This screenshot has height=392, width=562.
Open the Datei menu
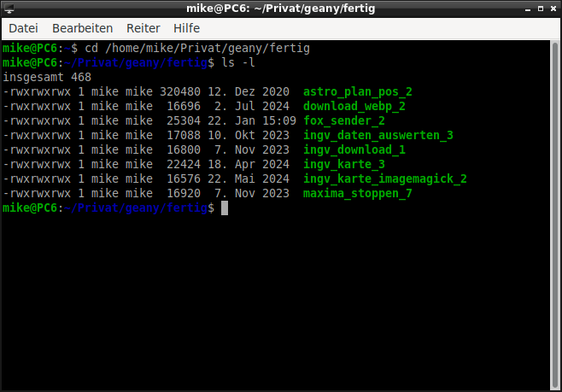coord(23,28)
